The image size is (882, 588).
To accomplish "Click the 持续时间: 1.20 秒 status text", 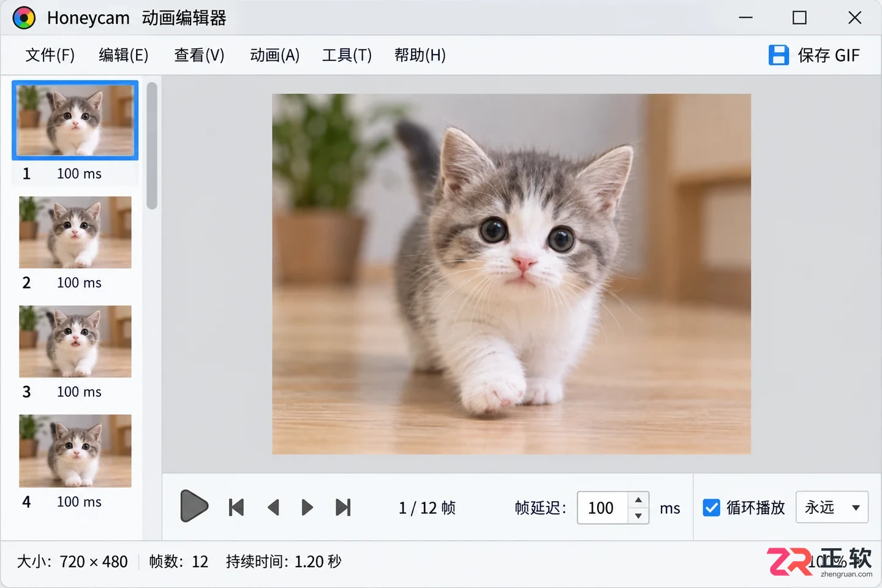I will 284,562.
